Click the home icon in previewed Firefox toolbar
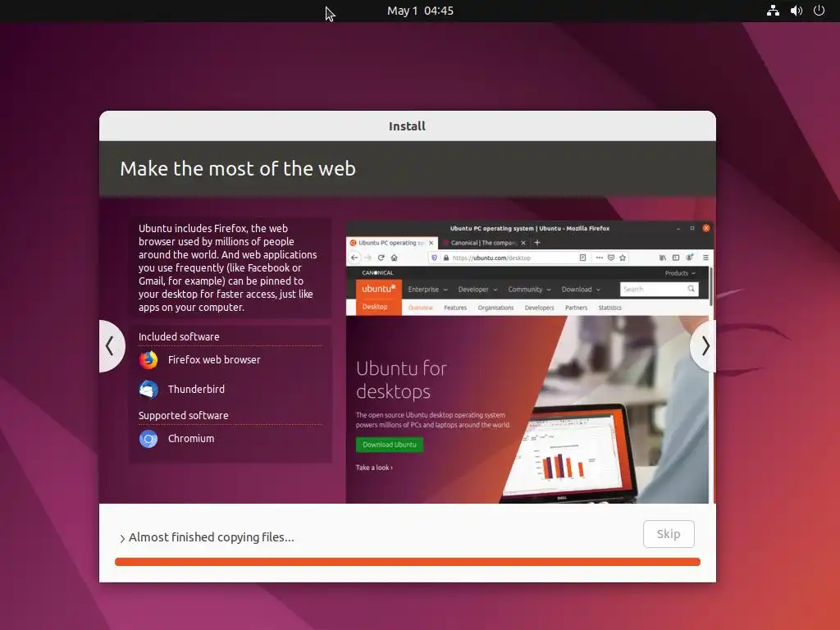840x630 pixels. [395, 258]
